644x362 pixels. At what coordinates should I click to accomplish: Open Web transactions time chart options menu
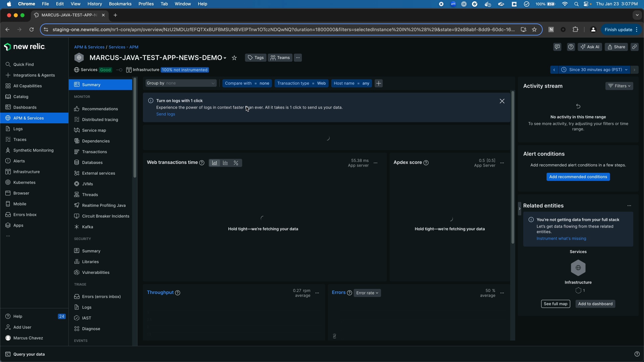(x=376, y=163)
